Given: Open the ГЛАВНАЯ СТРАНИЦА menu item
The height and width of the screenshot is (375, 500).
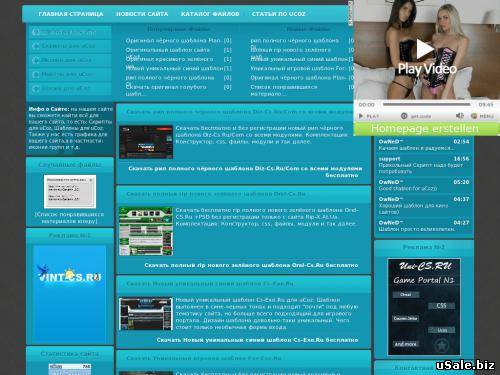Looking at the screenshot, I should click(x=71, y=14).
